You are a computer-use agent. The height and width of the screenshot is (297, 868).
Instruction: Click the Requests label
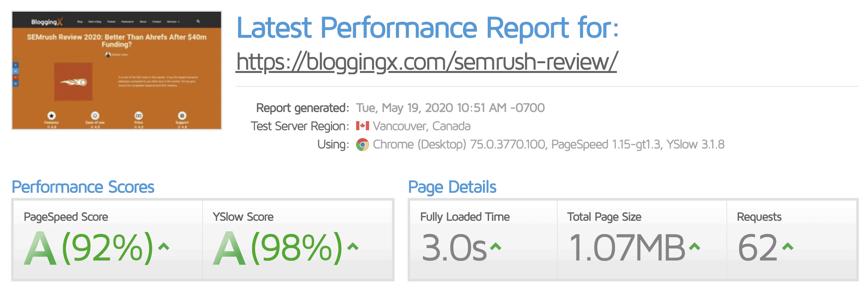click(x=759, y=217)
